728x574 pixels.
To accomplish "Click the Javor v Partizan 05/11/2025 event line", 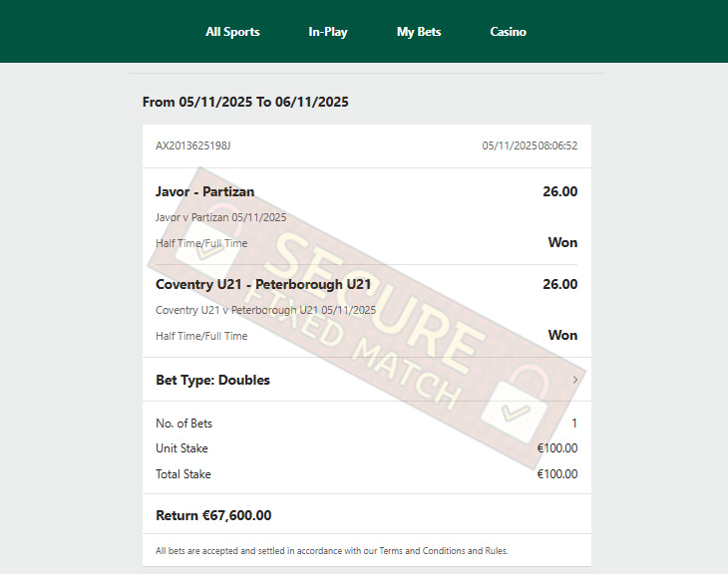I will coord(221,217).
